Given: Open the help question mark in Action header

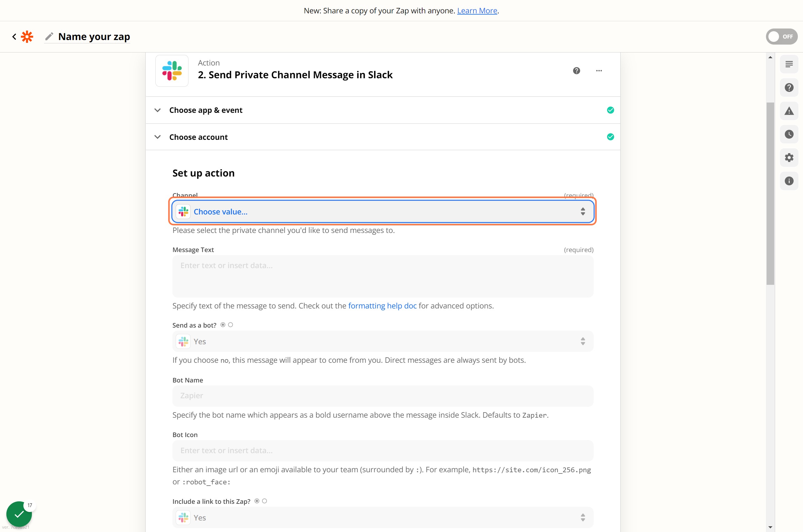Looking at the screenshot, I should pyautogui.click(x=576, y=71).
